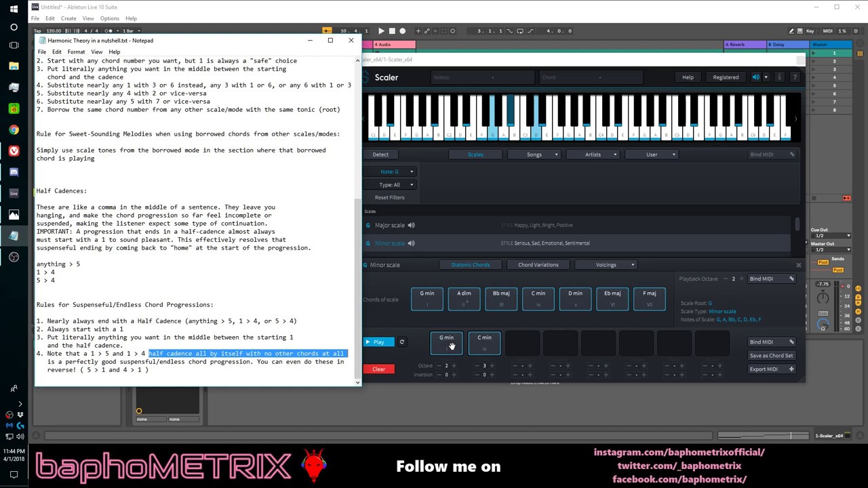
Task: Click the Scaler question mark icon
Action: 795,77
